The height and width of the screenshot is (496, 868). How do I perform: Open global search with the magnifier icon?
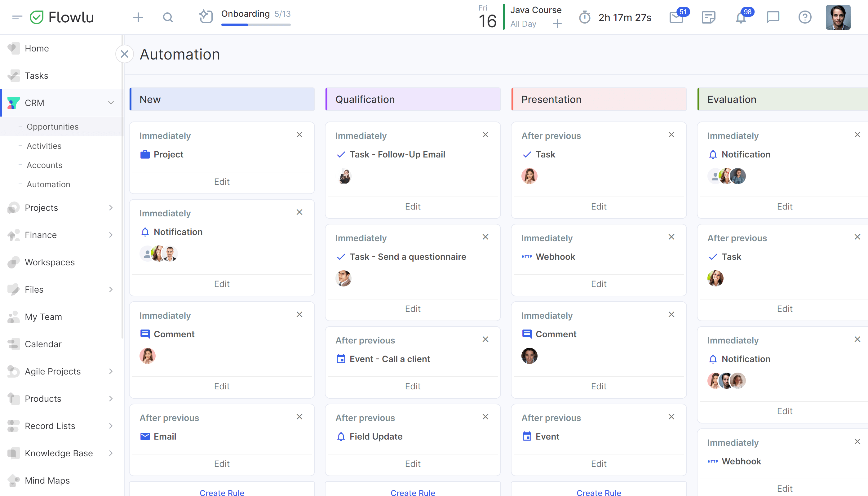pos(168,17)
